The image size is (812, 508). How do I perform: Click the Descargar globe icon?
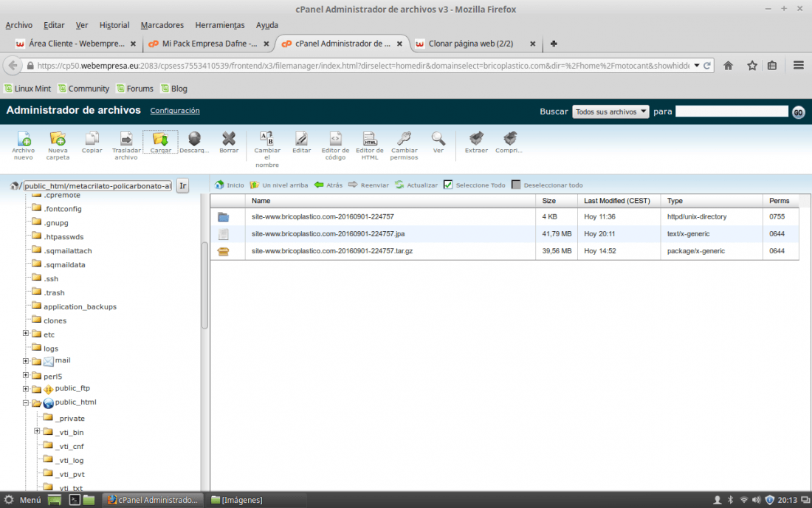(x=194, y=139)
